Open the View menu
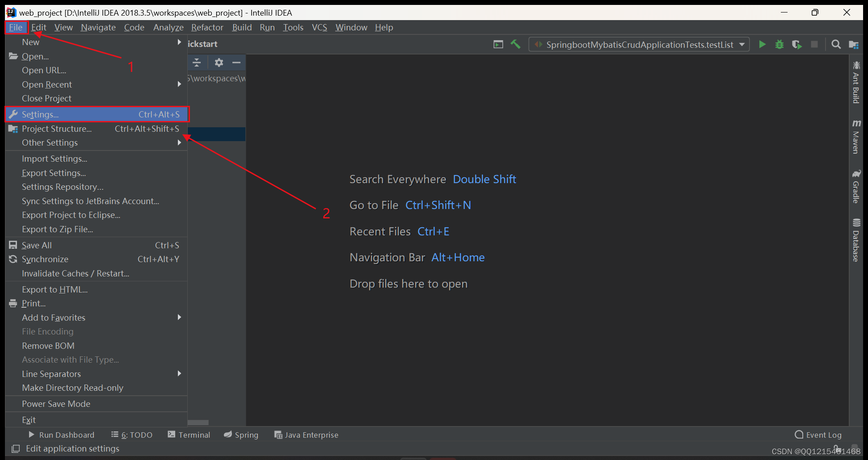Image resolution: width=868 pixels, height=460 pixels. click(x=63, y=27)
